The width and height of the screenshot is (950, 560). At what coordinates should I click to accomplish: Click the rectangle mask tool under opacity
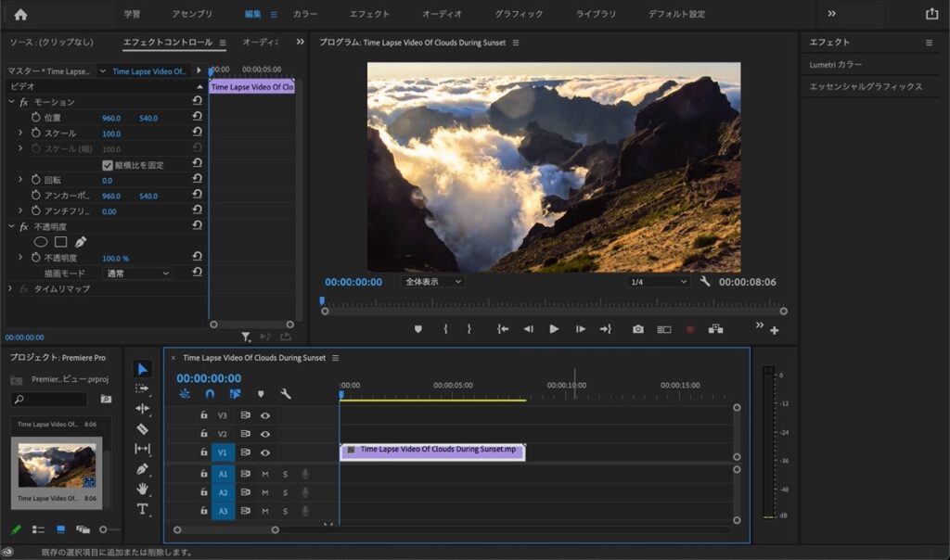(x=60, y=242)
